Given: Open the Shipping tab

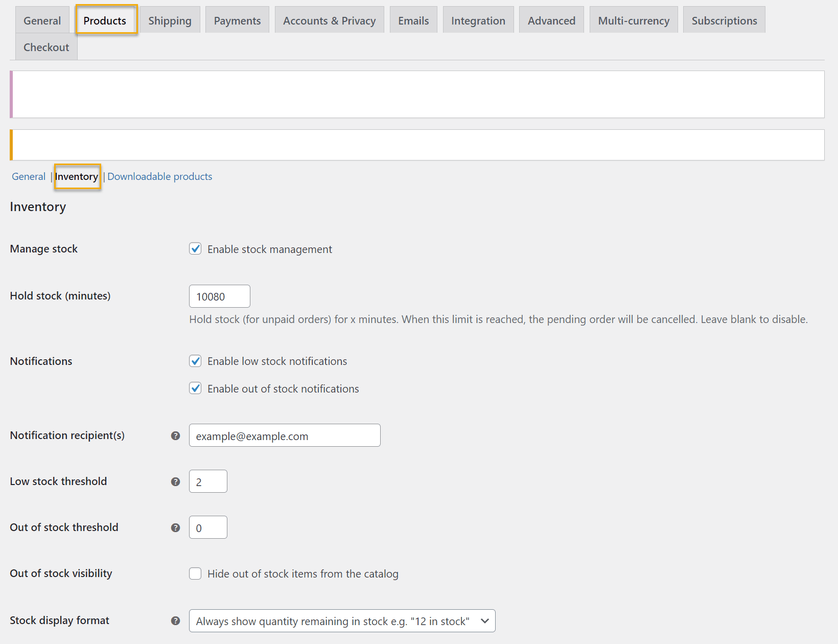Looking at the screenshot, I should [x=170, y=20].
